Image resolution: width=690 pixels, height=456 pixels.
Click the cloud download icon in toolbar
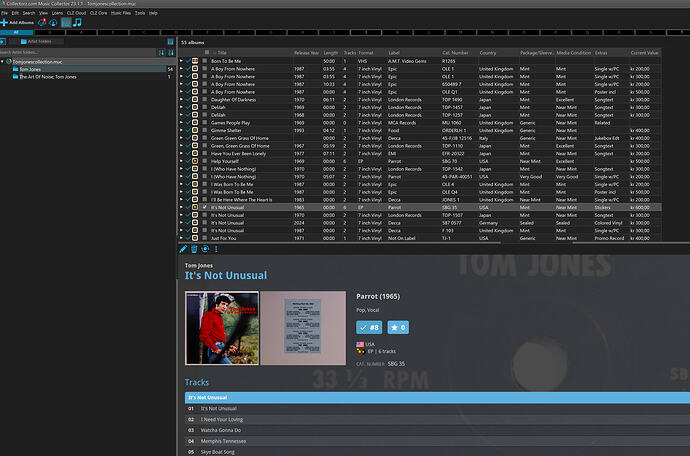53,22
